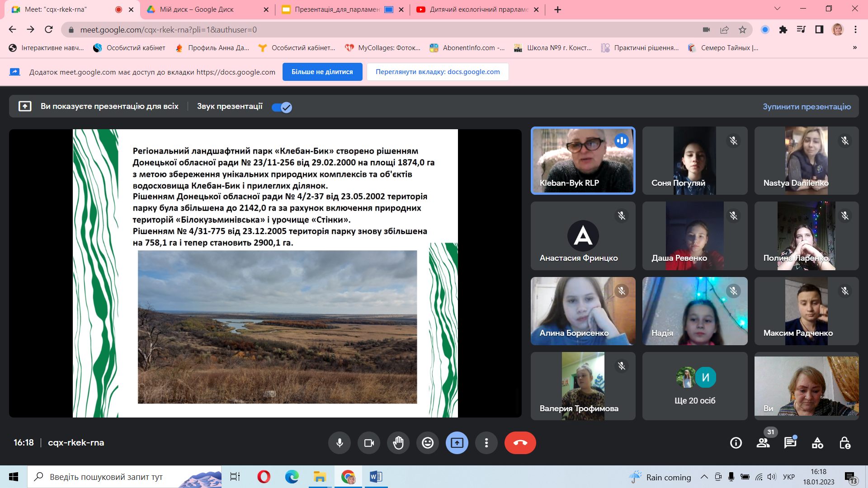Open Task View on taskbar

point(235,477)
